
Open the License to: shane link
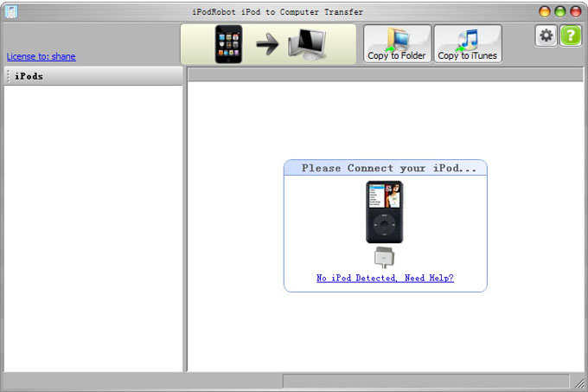[x=42, y=56]
